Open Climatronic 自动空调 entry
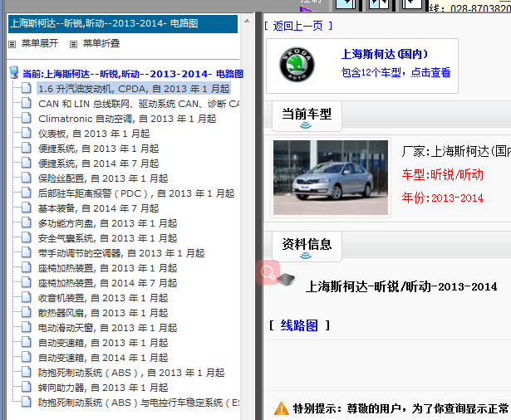 click(127, 119)
